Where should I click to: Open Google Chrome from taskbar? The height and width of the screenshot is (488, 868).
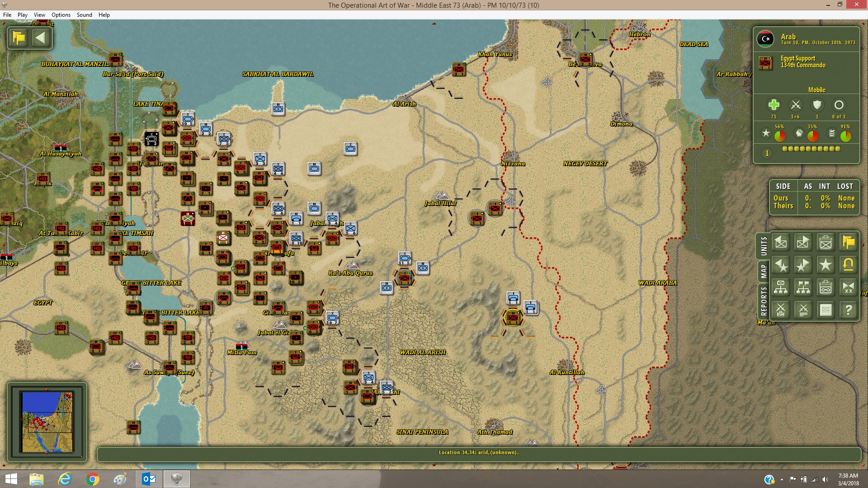(92, 479)
